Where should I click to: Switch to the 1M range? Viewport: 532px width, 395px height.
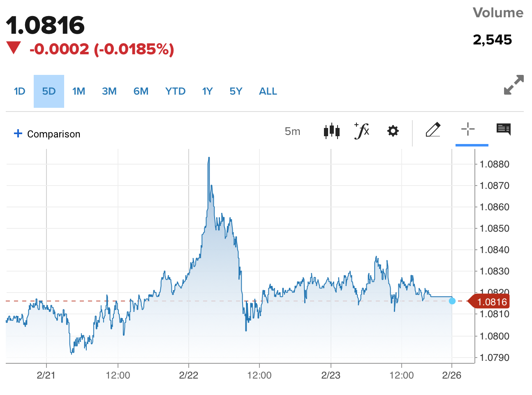point(79,91)
